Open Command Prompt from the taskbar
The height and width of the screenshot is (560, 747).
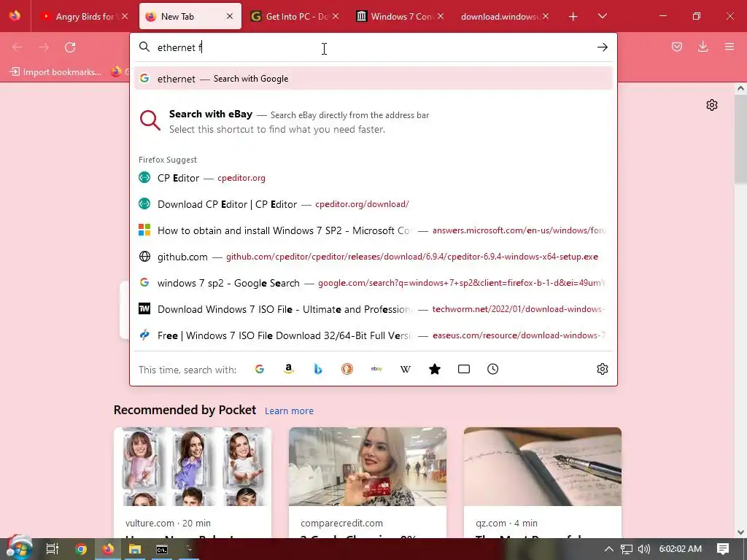[x=162, y=549]
